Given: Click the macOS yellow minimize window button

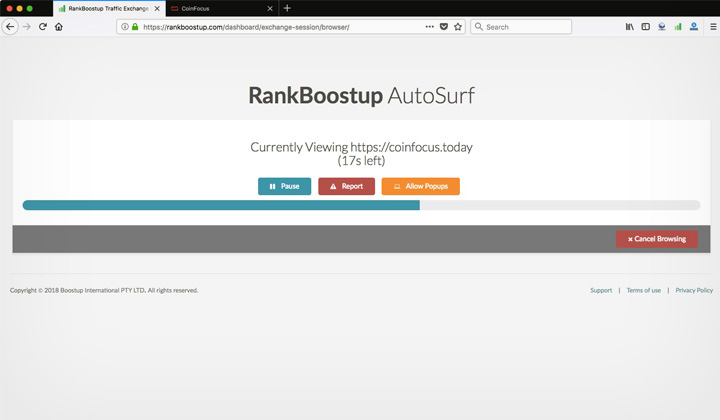Looking at the screenshot, I should [x=19, y=8].
